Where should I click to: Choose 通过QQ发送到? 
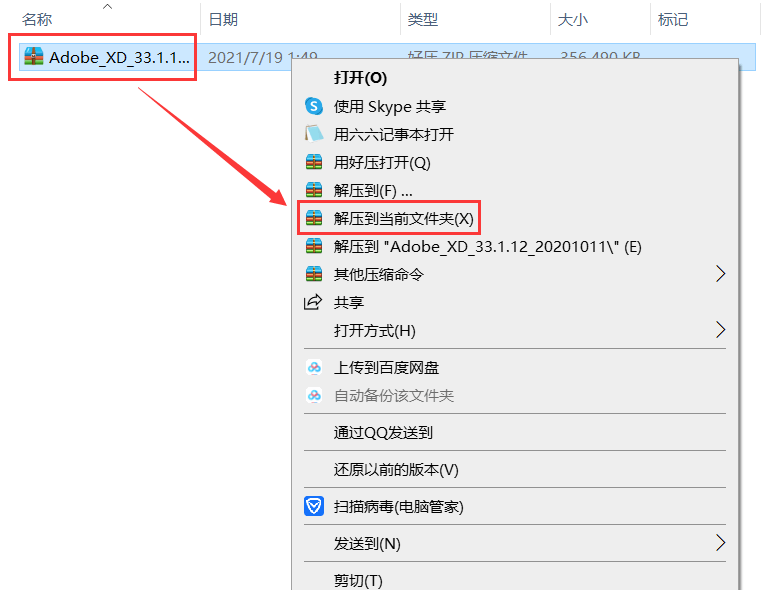(x=383, y=433)
